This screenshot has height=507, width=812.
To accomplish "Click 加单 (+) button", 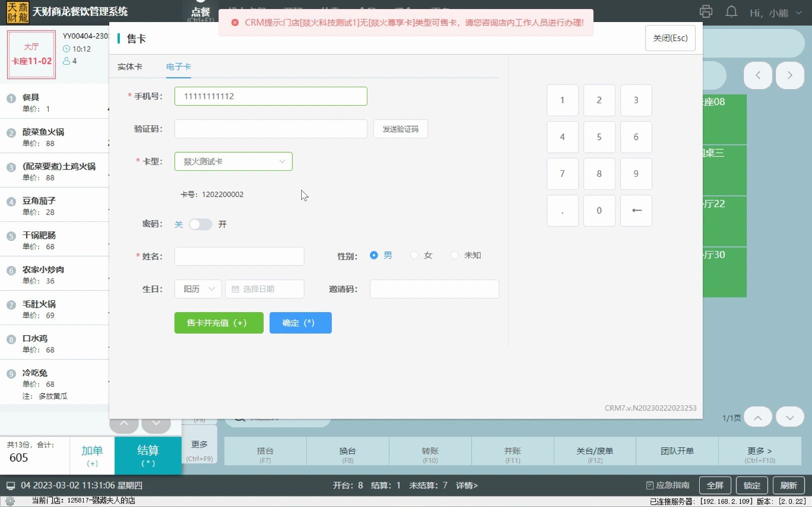I will click(92, 456).
